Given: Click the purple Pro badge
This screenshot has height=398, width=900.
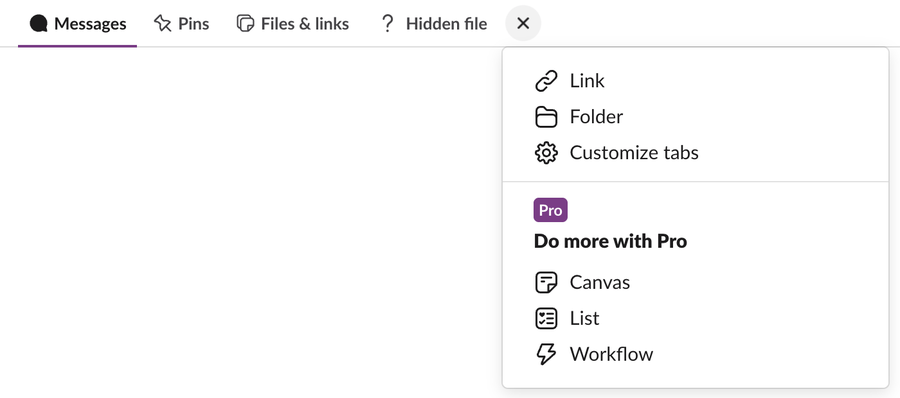Looking at the screenshot, I should coord(550,210).
